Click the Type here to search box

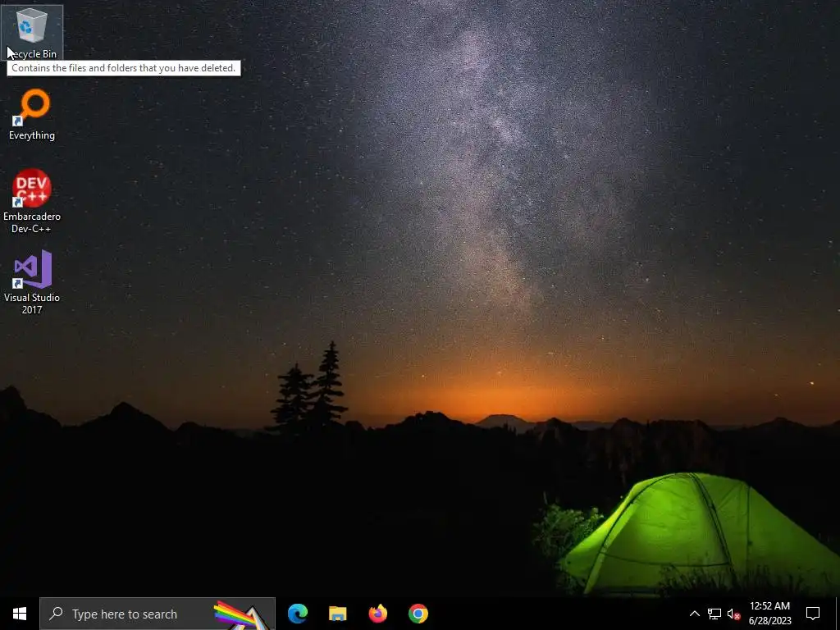click(x=157, y=614)
